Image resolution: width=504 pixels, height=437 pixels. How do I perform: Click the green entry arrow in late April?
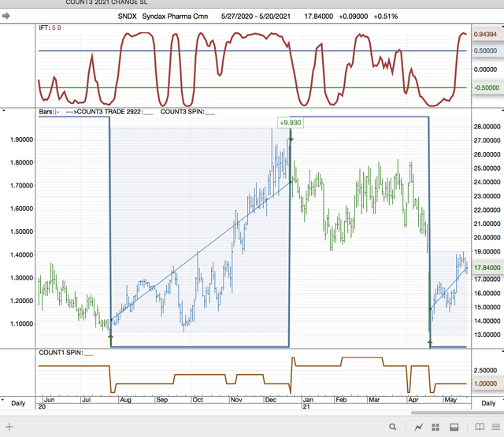tap(430, 343)
